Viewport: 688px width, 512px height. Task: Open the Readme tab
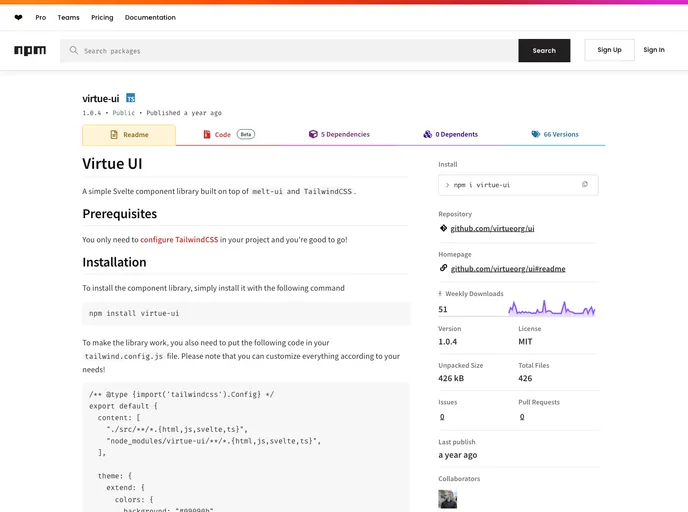[129, 135]
